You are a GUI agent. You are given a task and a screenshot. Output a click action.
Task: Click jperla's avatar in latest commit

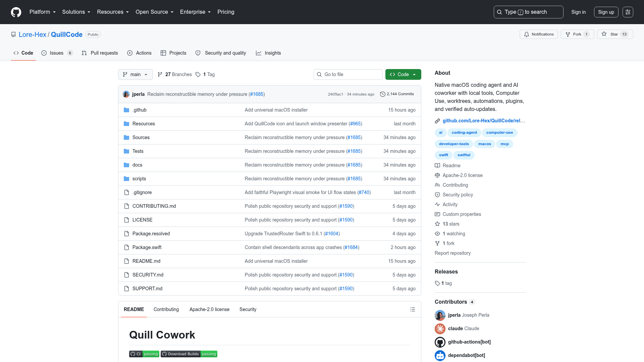[126, 94]
